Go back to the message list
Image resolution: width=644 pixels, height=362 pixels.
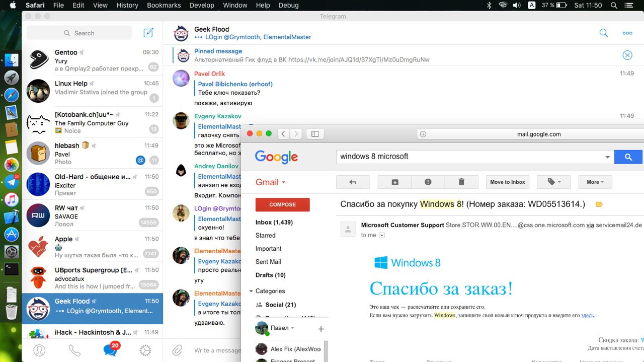(353, 182)
